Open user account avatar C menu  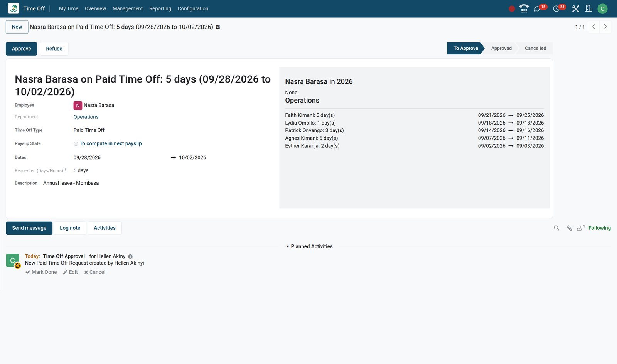602,8
